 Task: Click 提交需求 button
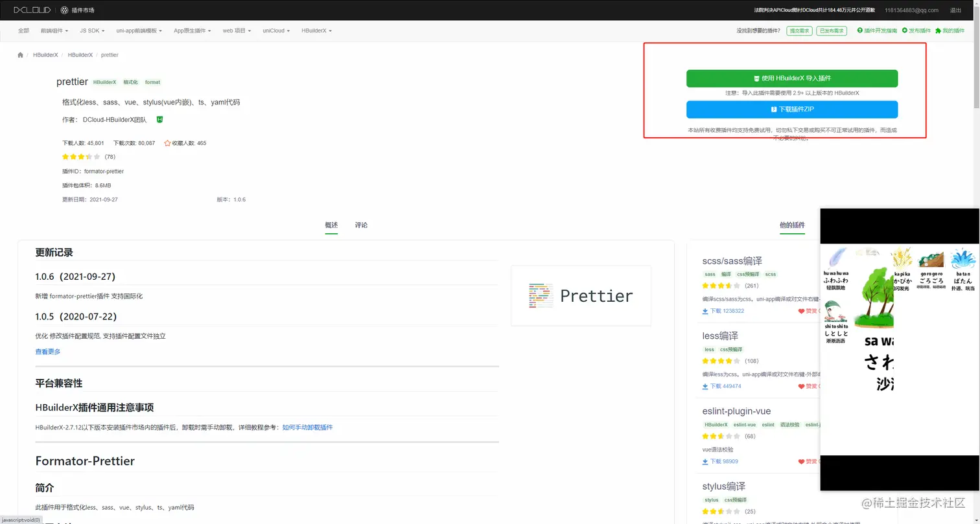[x=799, y=30]
